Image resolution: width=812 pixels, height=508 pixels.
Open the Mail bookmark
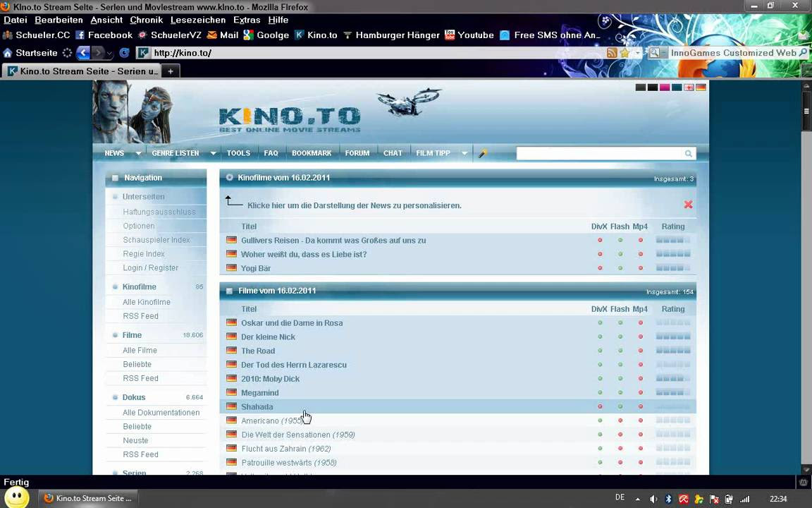click(223, 35)
